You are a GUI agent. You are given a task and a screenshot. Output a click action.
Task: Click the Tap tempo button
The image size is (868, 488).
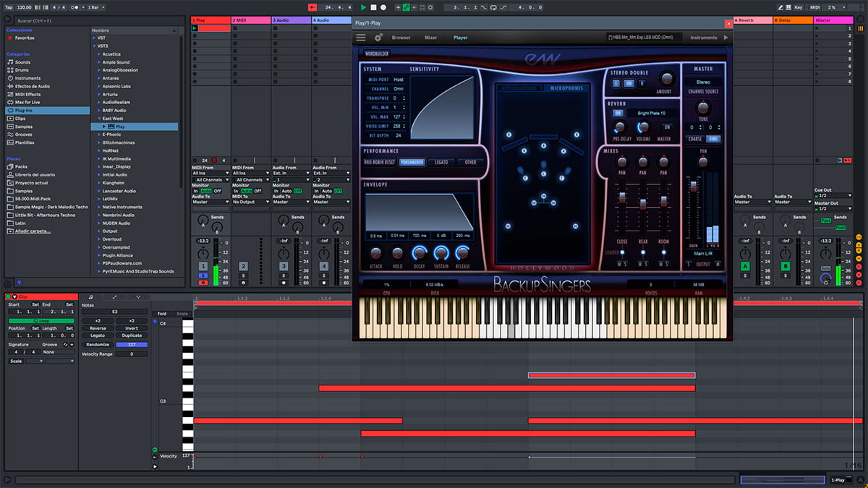(x=9, y=7)
